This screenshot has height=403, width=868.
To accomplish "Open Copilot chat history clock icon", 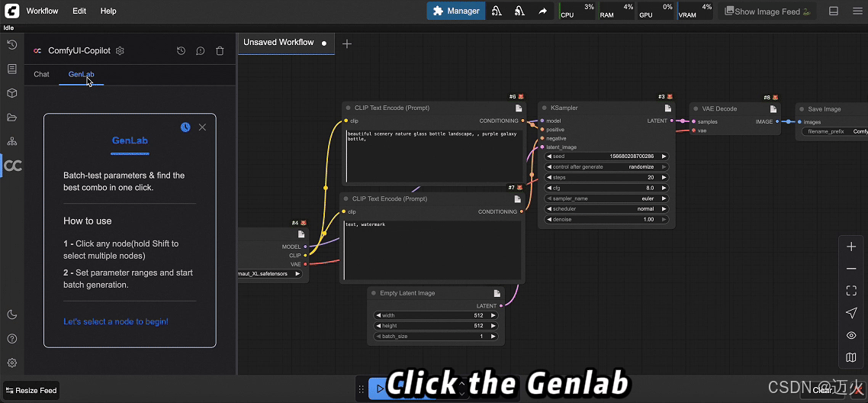I will point(181,51).
